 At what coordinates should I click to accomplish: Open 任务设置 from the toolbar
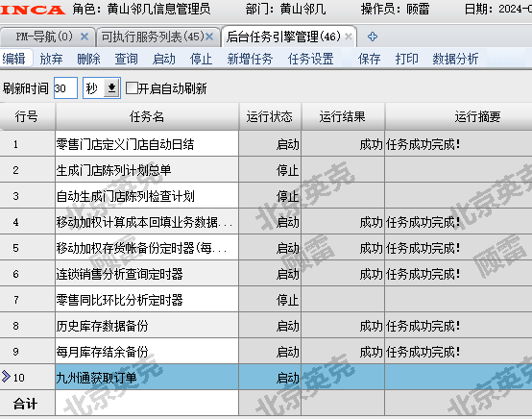(x=311, y=59)
